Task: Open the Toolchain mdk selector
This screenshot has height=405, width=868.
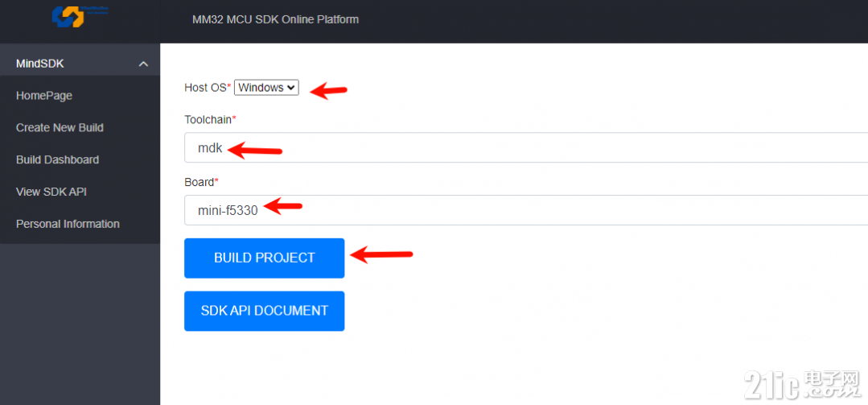Action: (526, 147)
